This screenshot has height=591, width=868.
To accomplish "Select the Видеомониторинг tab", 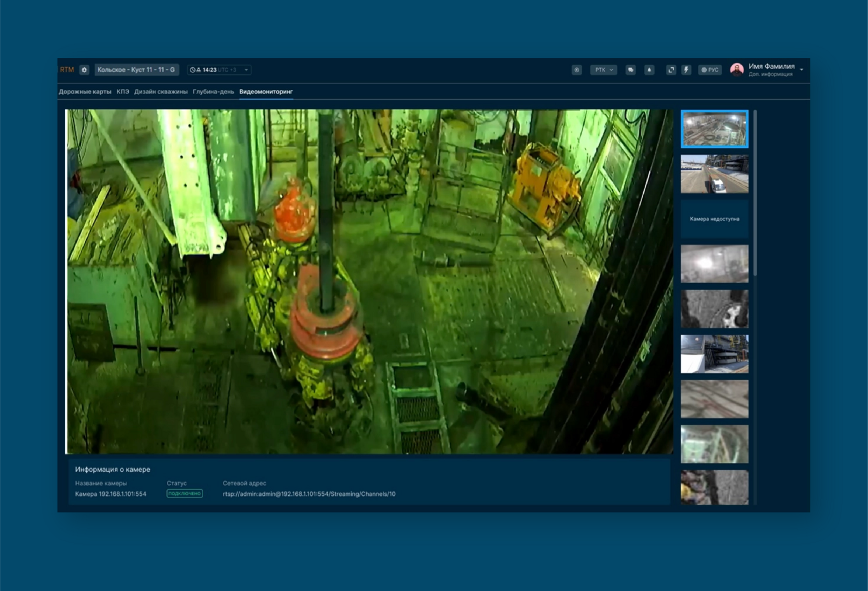I will [x=266, y=92].
